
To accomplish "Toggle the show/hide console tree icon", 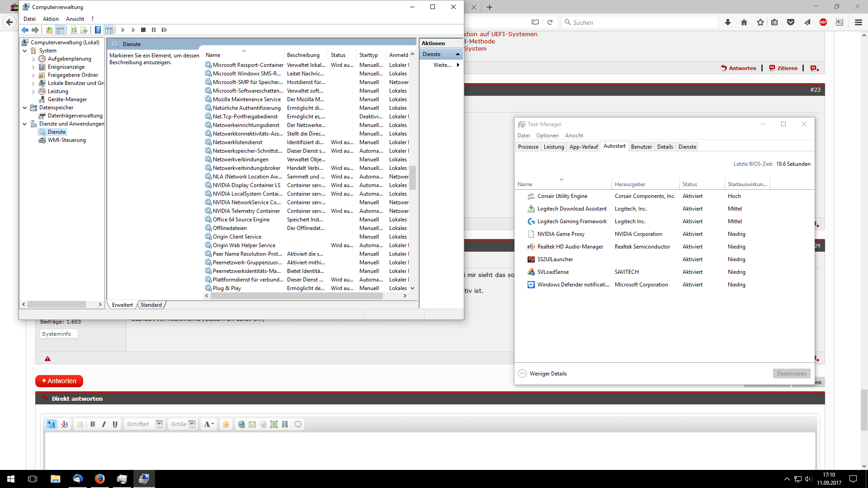I will [60, 30].
